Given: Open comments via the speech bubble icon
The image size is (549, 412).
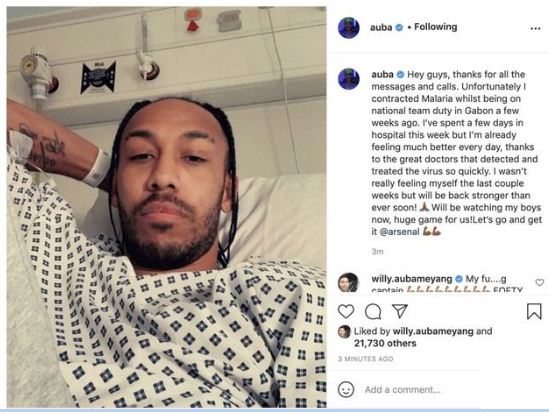Looking at the screenshot, I should (x=373, y=311).
